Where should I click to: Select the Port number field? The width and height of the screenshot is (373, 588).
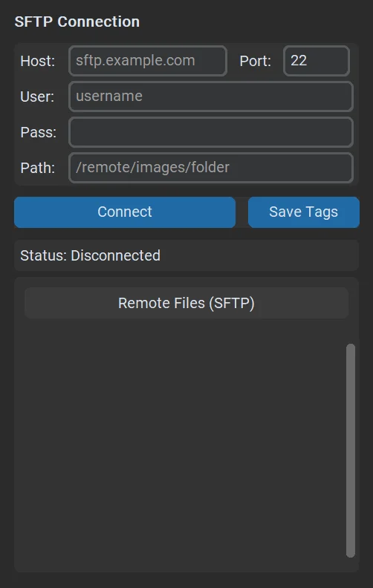tap(317, 61)
